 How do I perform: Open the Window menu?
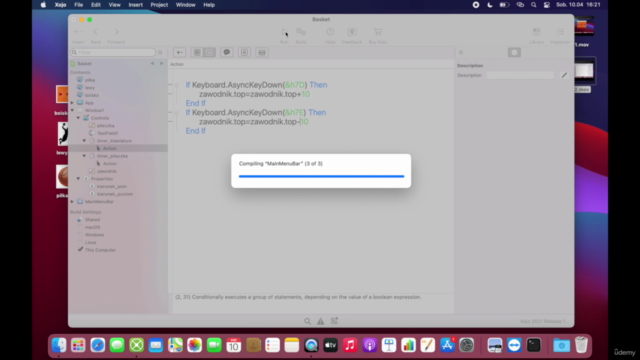[x=185, y=5]
